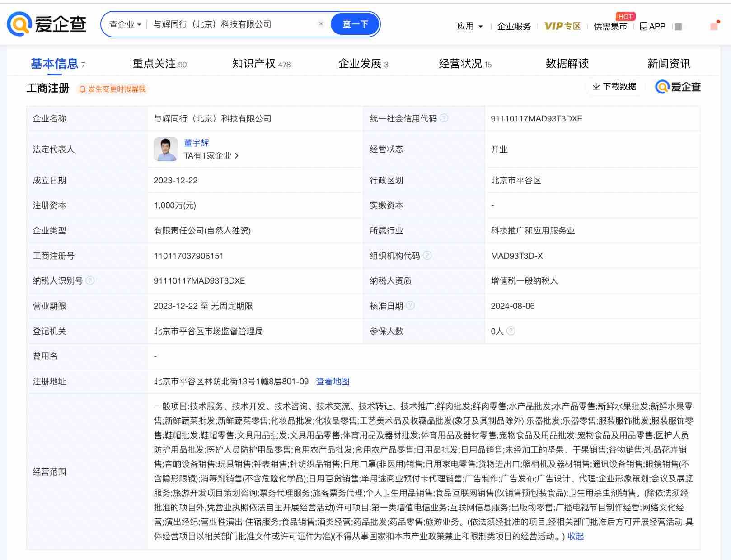Click the 有限责任公司(自然人独资) value

click(x=202, y=231)
